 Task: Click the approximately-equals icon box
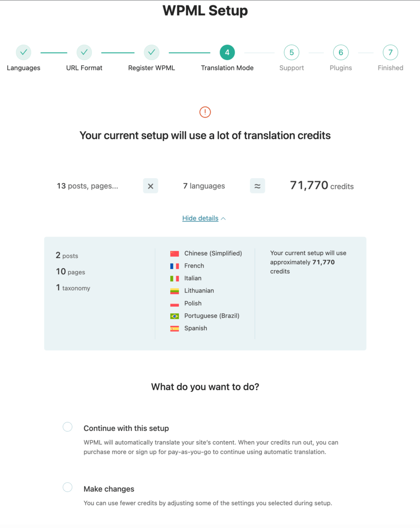(257, 186)
